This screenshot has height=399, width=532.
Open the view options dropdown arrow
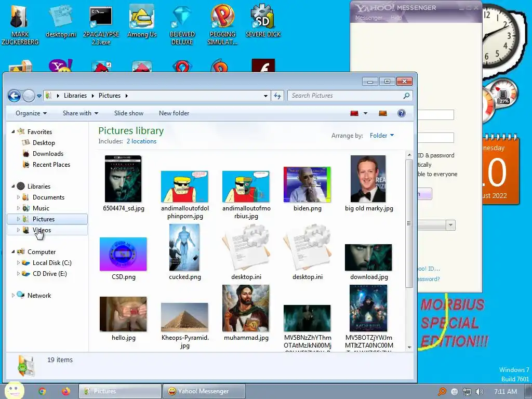[365, 113]
